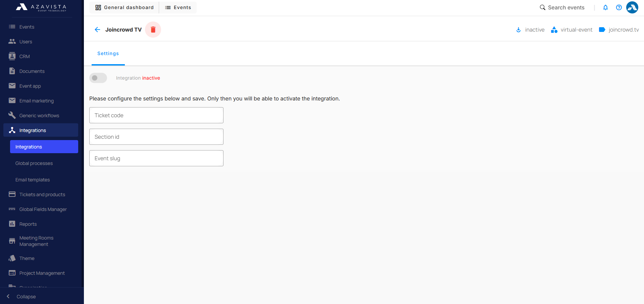Image resolution: width=644 pixels, height=304 pixels.
Task: Open Project Management icon
Action: (12, 273)
